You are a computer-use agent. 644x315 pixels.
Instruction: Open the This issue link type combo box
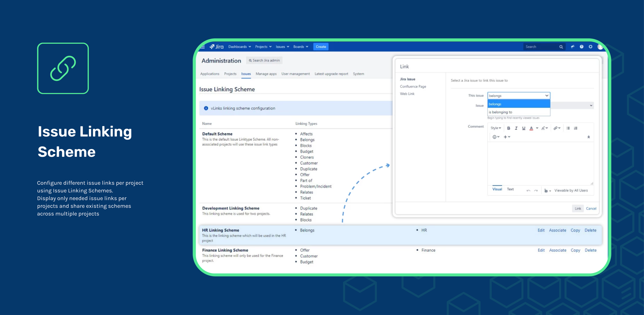519,96
